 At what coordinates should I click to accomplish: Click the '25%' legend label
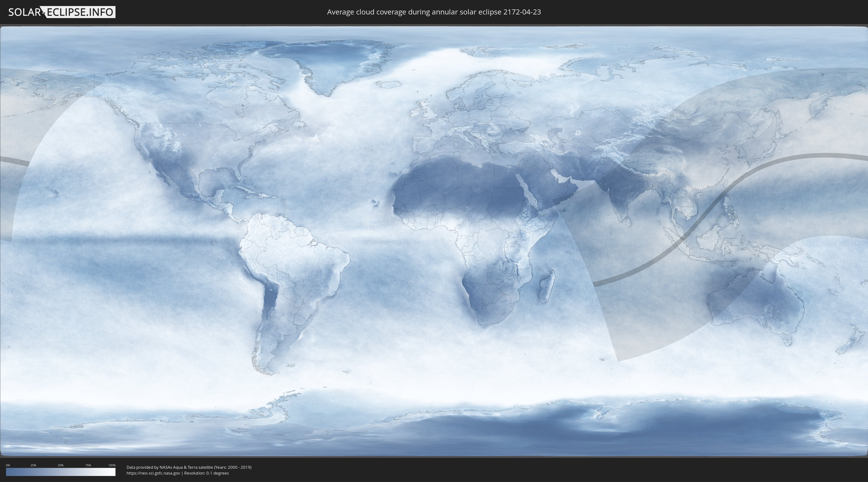click(33, 465)
